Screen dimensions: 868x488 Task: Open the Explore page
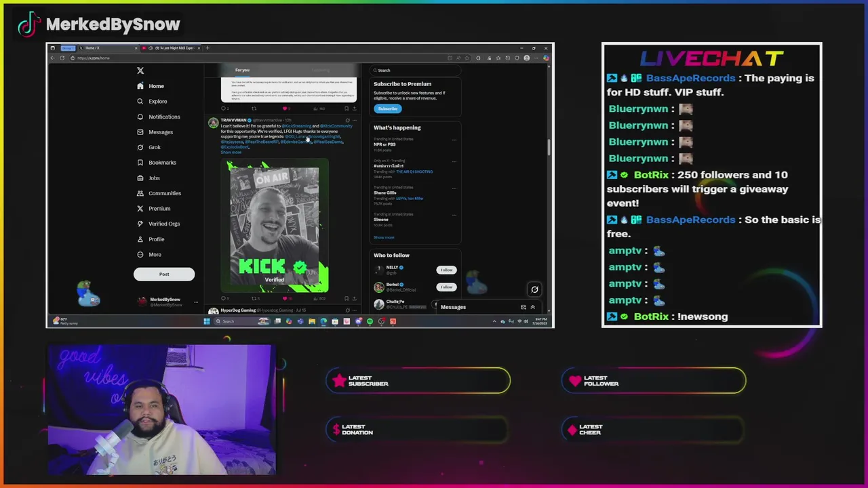152,102
